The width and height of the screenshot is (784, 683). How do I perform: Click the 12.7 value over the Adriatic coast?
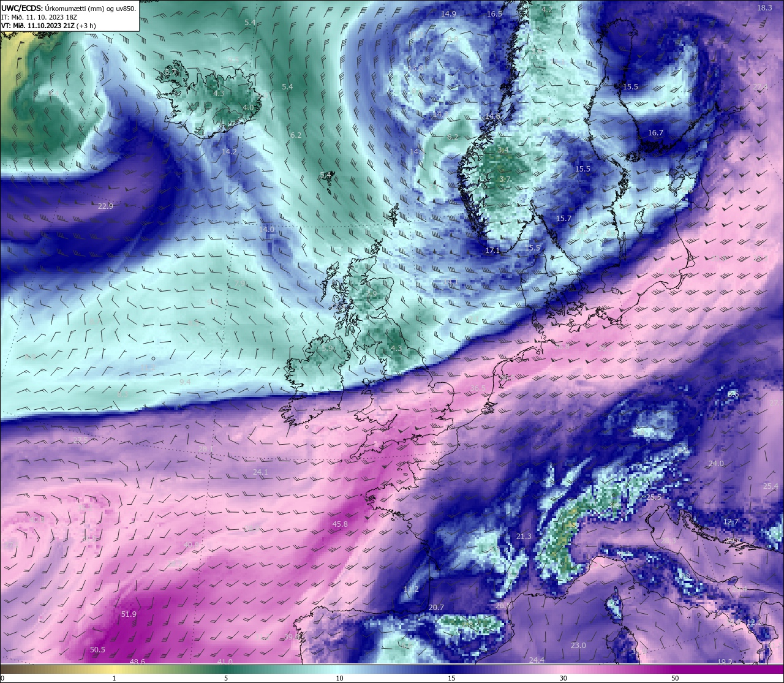click(731, 523)
